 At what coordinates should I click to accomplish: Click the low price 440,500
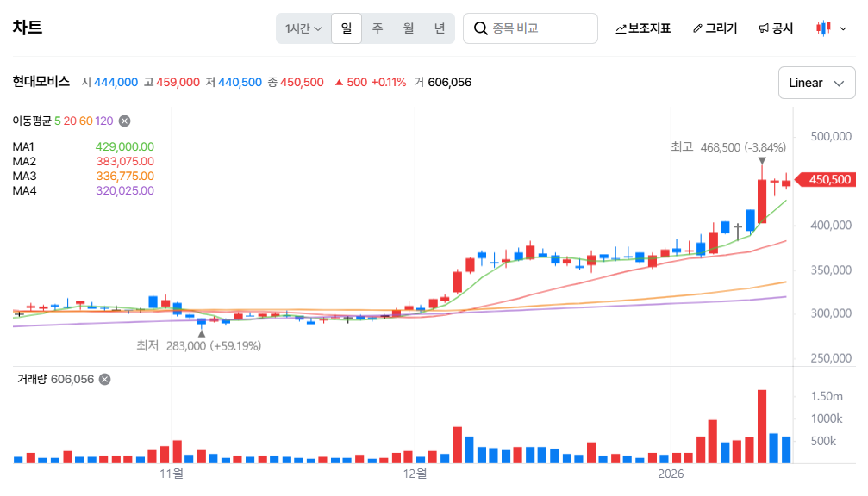(240, 83)
